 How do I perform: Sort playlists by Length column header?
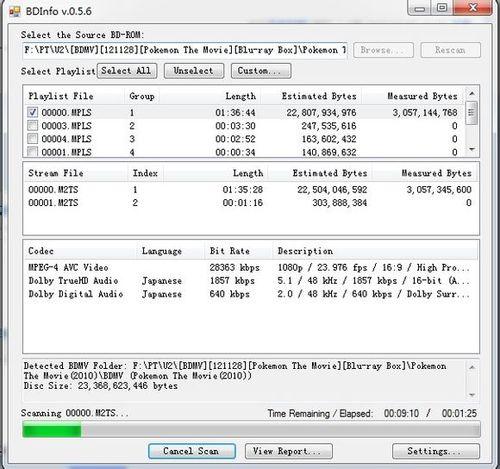pyautogui.click(x=241, y=96)
